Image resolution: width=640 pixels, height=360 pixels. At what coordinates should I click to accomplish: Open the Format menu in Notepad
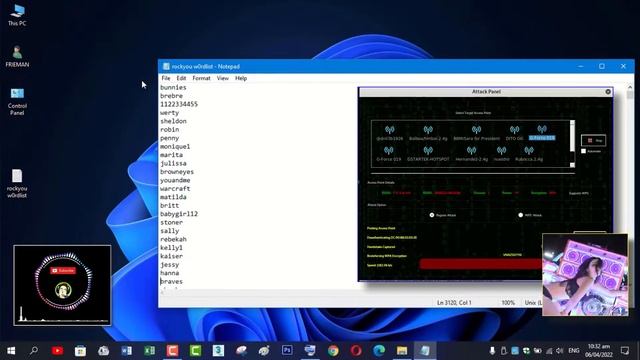(x=201, y=78)
